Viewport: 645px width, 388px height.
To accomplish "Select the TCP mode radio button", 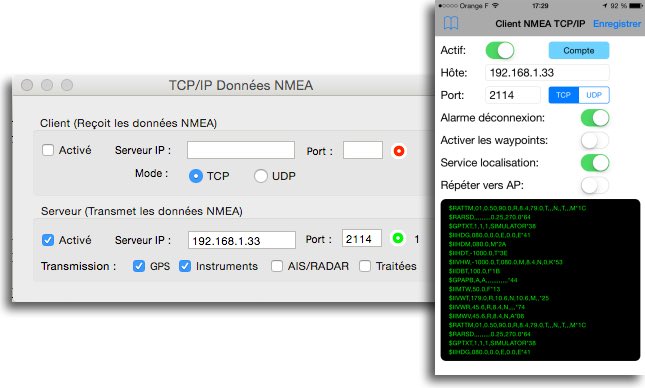I will coord(196,176).
